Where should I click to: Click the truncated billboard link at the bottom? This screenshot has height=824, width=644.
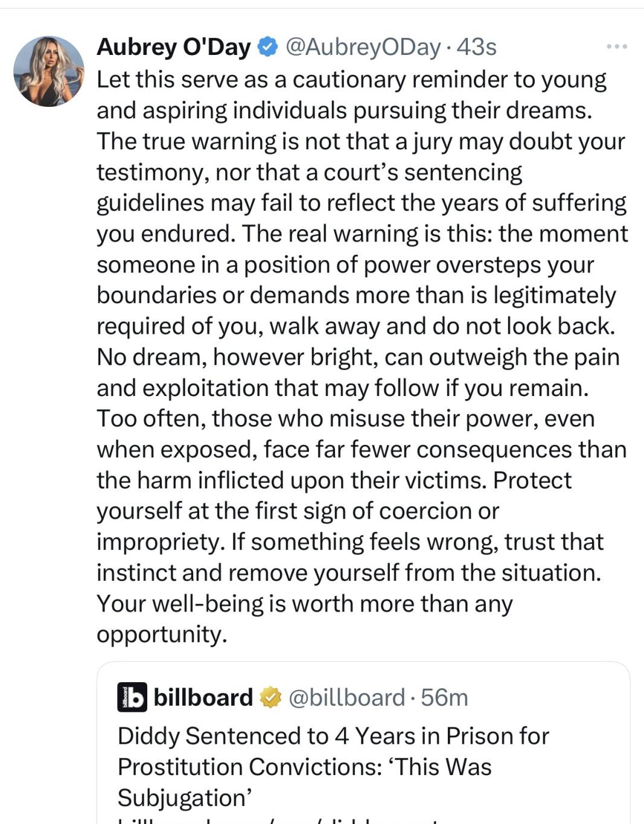point(278,820)
